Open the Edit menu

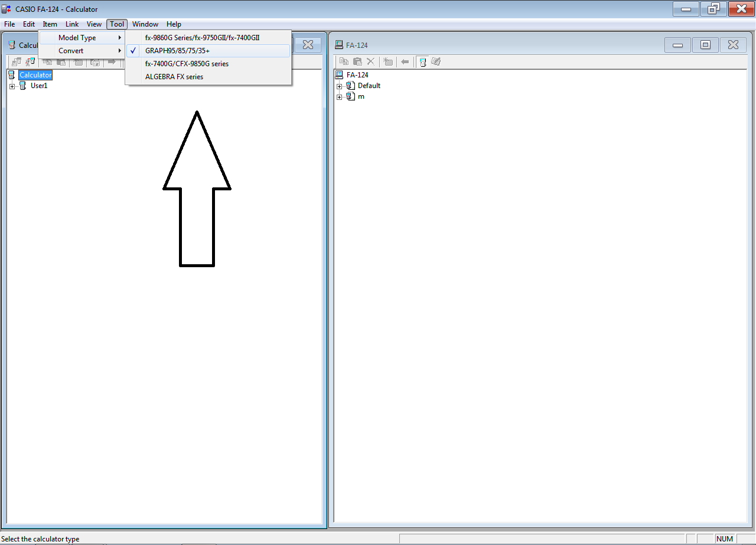point(29,24)
